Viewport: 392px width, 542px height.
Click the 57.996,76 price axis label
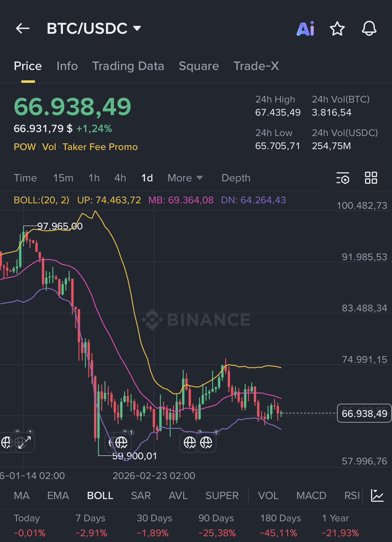point(365,461)
